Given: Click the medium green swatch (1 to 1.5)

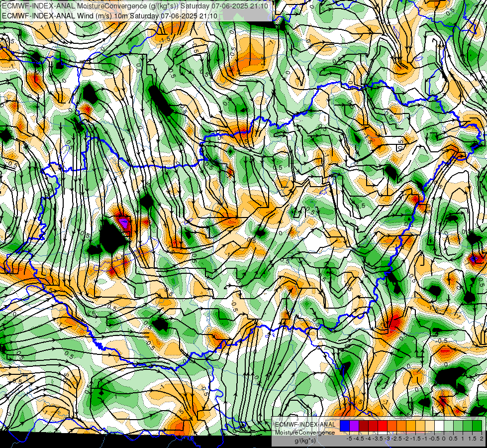Looking at the screenshot, I should tap(468, 426).
